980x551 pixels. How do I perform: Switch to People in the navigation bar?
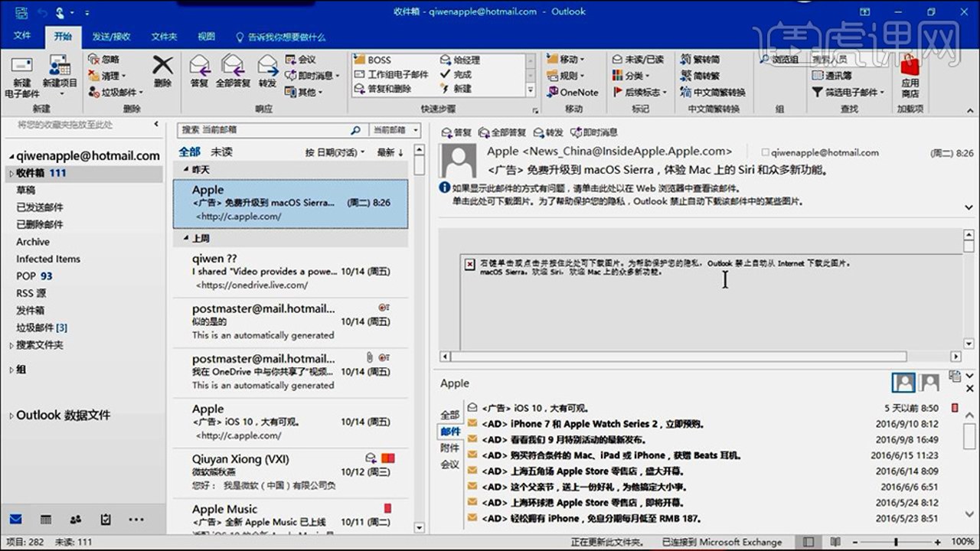76,520
